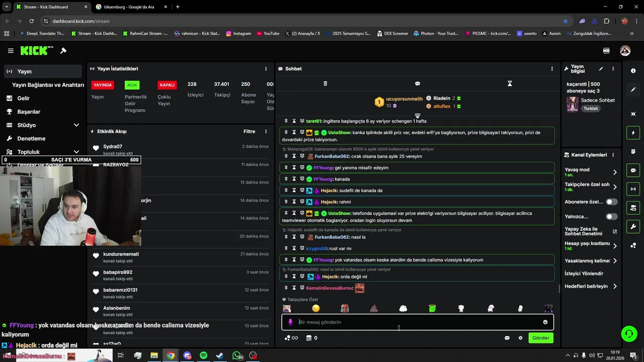Open the three-dot menu of Yayın bilgisi

tap(613, 69)
